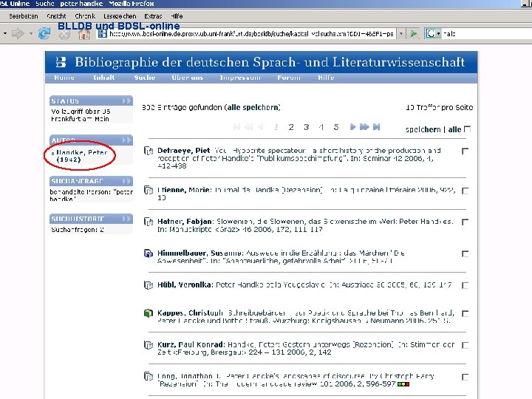Click availability traffic-light icon on Long entry
The width and height of the screenshot is (532, 399).
pyautogui.click(x=403, y=384)
